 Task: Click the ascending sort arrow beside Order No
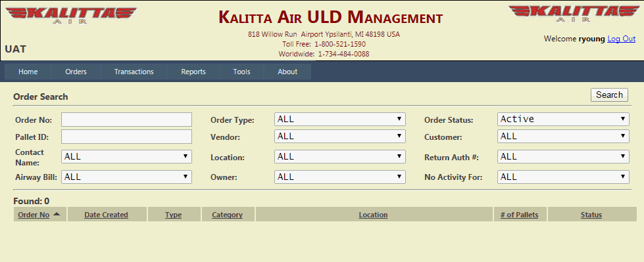pyautogui.click(x=57, y=214)
